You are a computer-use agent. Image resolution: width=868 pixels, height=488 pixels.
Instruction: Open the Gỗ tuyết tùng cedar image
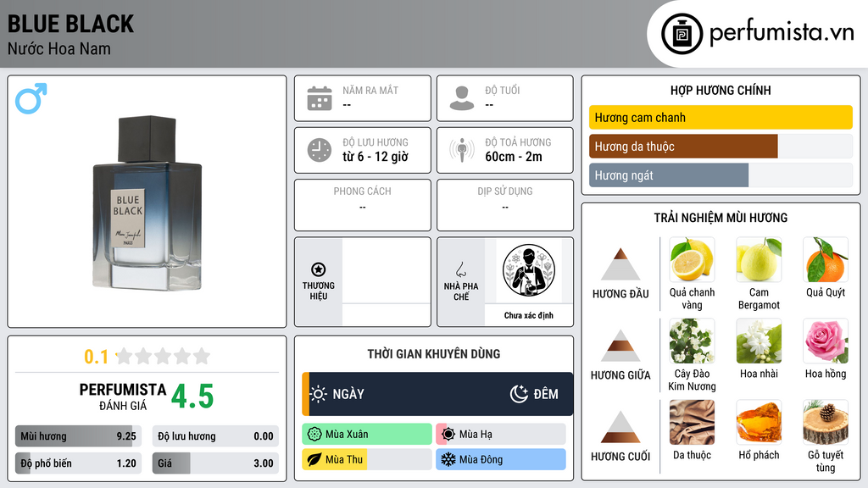point(826,422)
